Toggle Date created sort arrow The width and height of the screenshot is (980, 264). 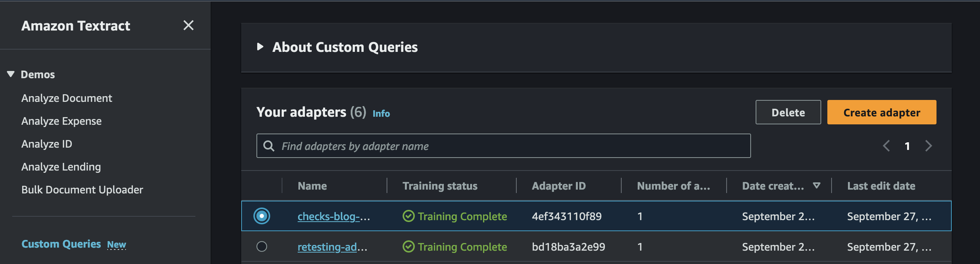point(816,185)
